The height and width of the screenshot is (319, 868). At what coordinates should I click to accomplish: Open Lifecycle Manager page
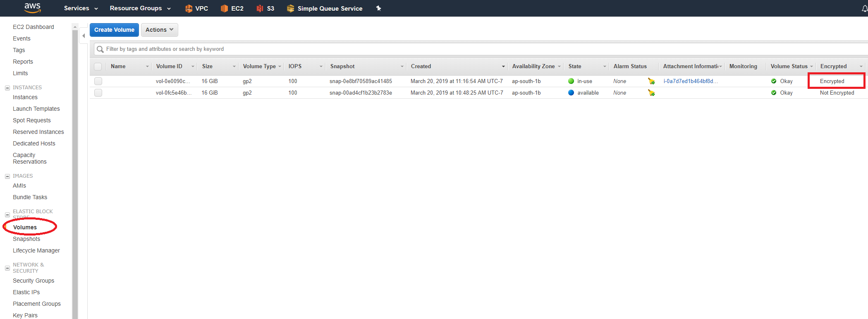[36, 250]
